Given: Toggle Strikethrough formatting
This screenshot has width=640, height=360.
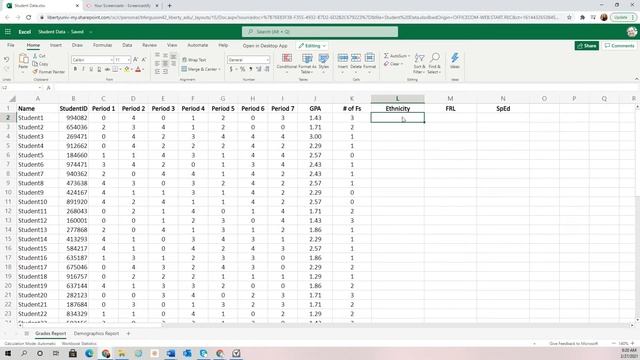Looking at the screenshot, I should pyautogui.click(x=107, y=69).
